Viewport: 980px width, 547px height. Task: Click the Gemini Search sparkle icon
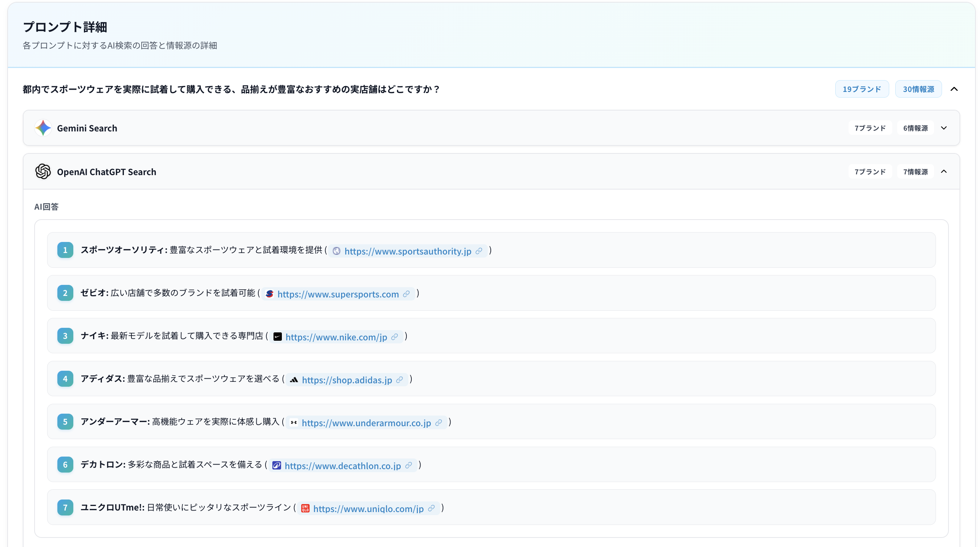[x=43, y=128]
